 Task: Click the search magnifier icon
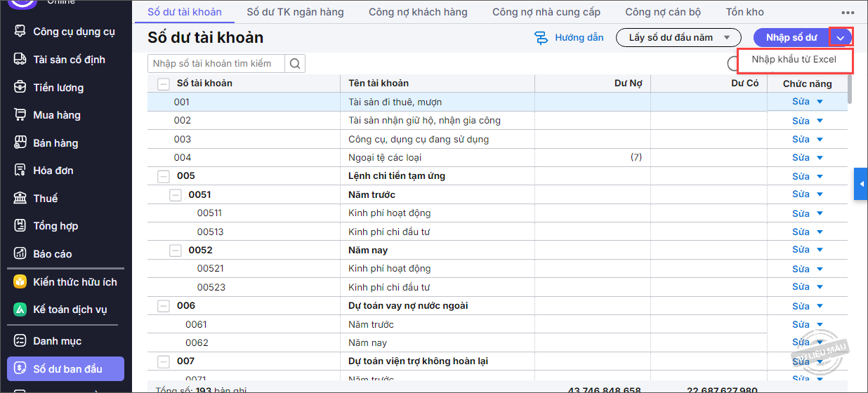[295, 64]
